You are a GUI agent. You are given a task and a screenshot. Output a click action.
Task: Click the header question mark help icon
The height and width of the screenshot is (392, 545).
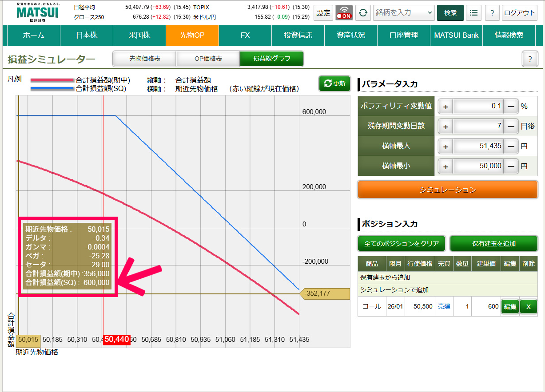click(492, 13)
